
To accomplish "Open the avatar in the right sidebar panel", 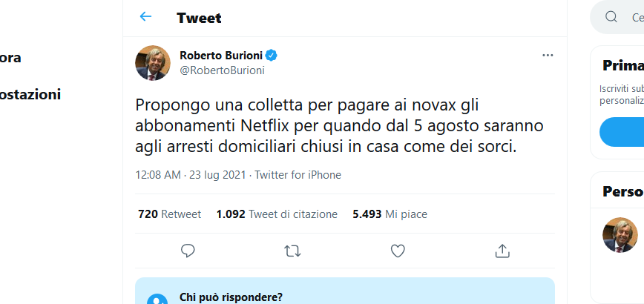I will 620,235.
